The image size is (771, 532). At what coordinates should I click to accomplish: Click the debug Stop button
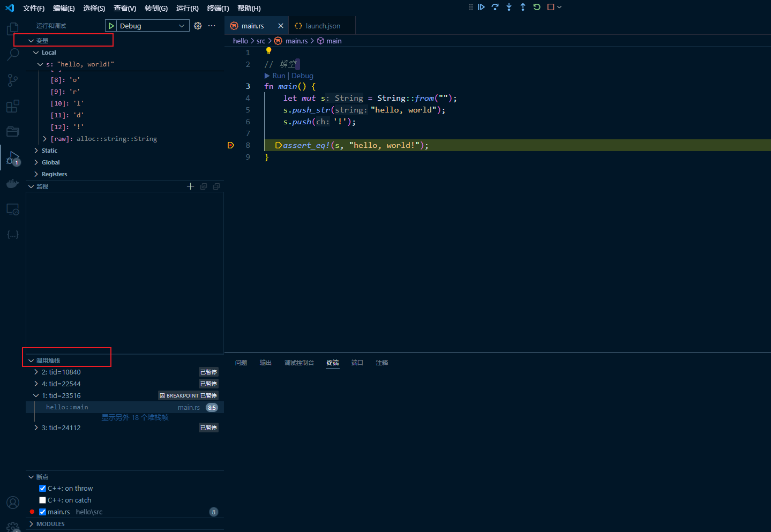pyautogui.click(x=551, y=7)
